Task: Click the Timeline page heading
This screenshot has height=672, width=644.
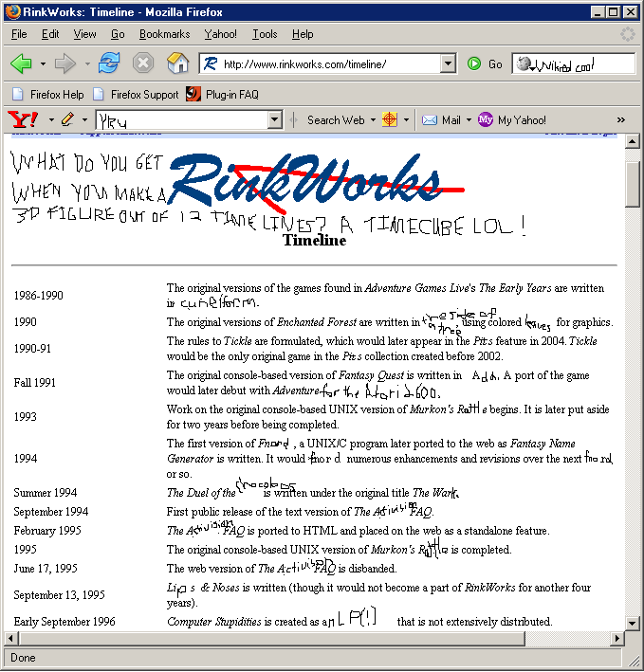Action: (x=314, y=240)
